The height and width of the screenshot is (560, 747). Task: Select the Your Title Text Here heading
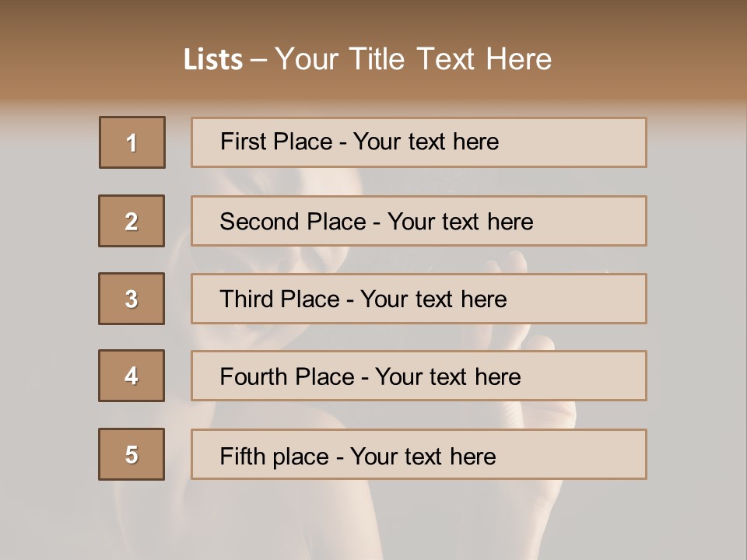pos(413,60)
